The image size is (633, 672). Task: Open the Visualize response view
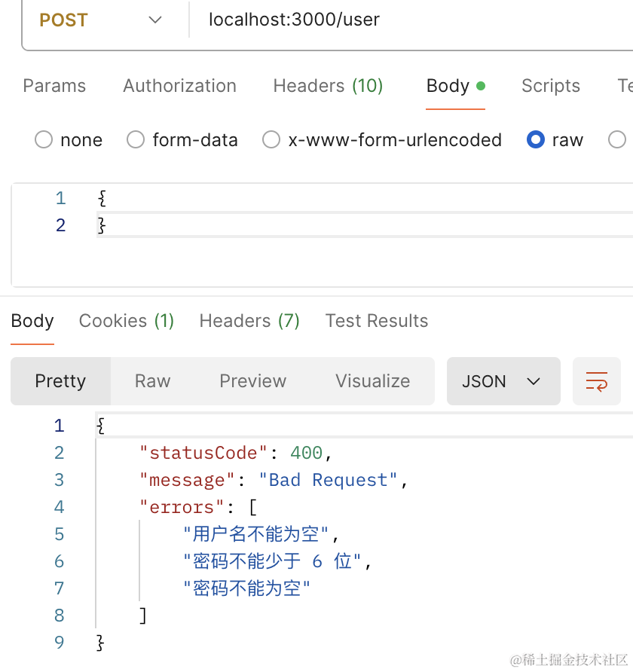click(372, 381)
